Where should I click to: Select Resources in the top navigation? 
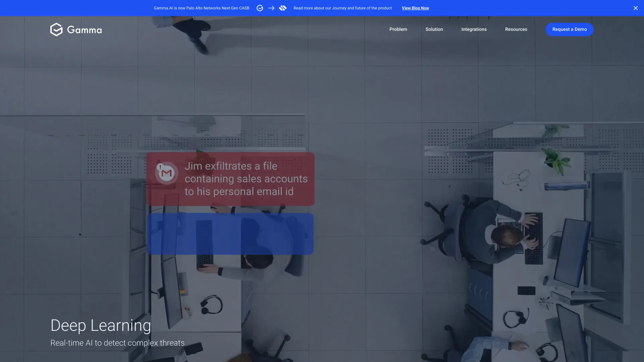click(x=516, y=29)
